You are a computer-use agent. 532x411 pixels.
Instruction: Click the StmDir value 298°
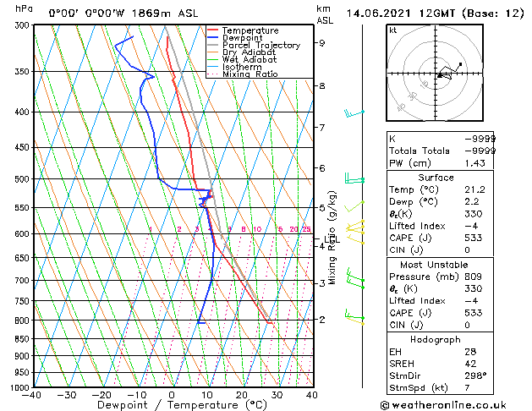[475, 375]
